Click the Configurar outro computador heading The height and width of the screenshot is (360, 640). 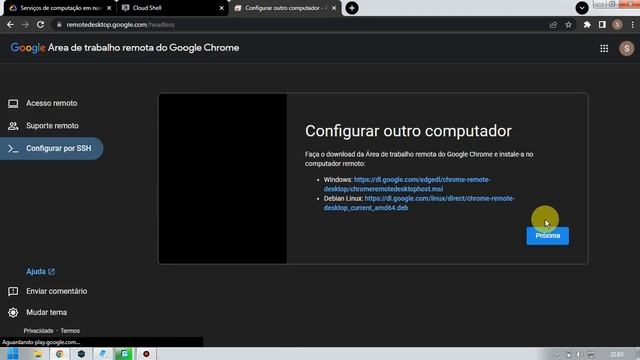[x=408, y=131]
